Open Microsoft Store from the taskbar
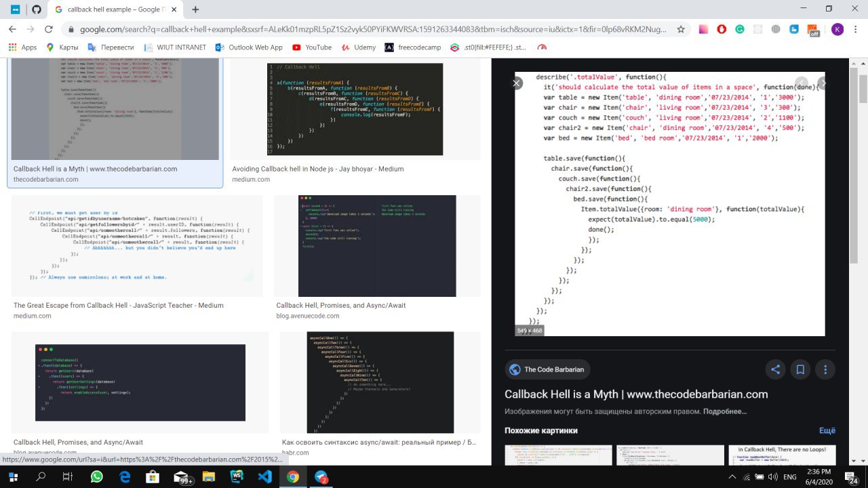The height and width of the screenshot is (488, 868). pyautogui.click(x=154, y=476)
